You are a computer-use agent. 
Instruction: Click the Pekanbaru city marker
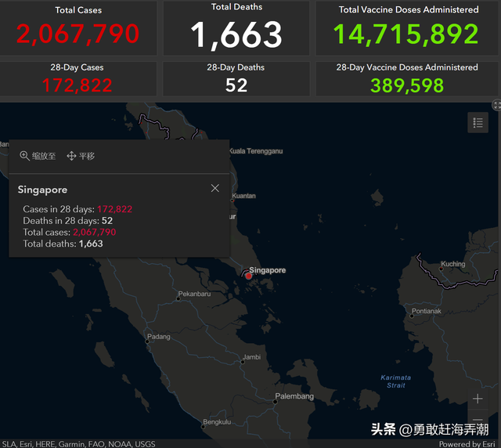pos(175,294)
